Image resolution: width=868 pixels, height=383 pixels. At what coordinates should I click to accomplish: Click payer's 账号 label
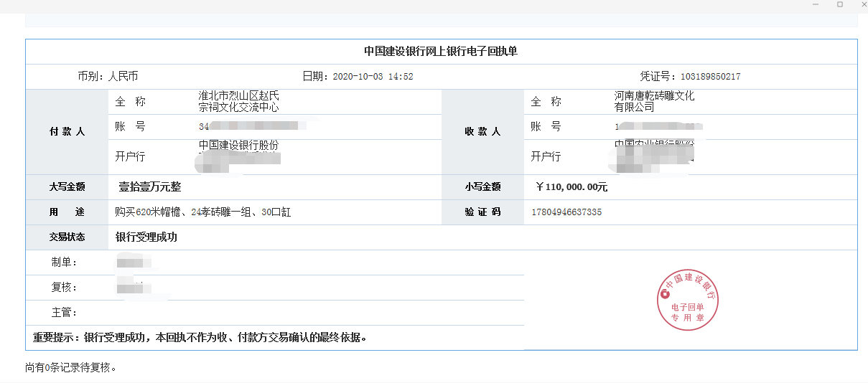[x=130, y=127]
